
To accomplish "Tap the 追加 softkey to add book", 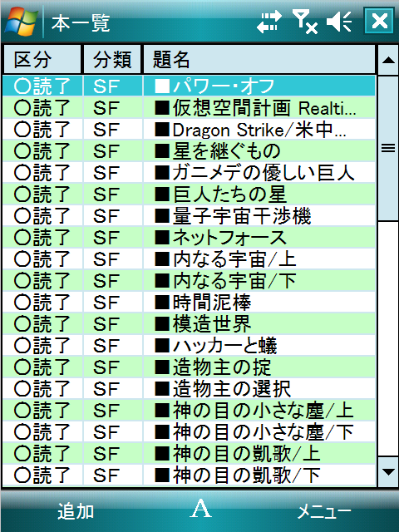I will point(76,511).
